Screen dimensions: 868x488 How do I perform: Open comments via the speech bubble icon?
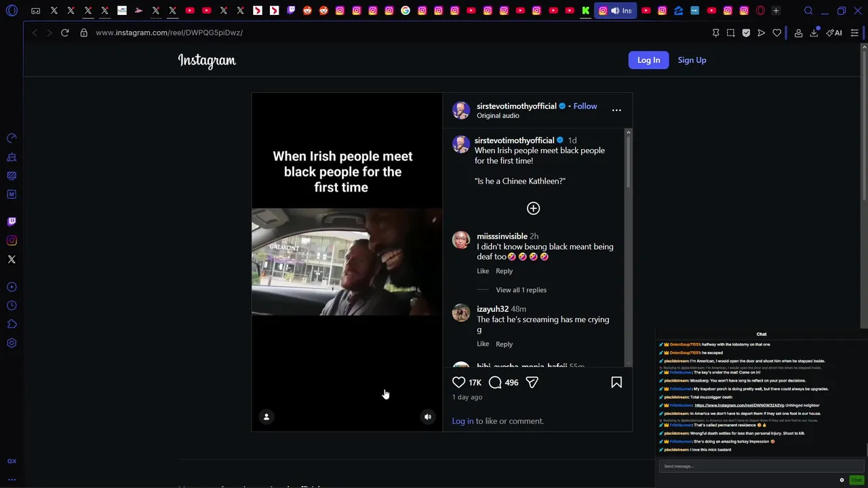click(x=495, y=382)
